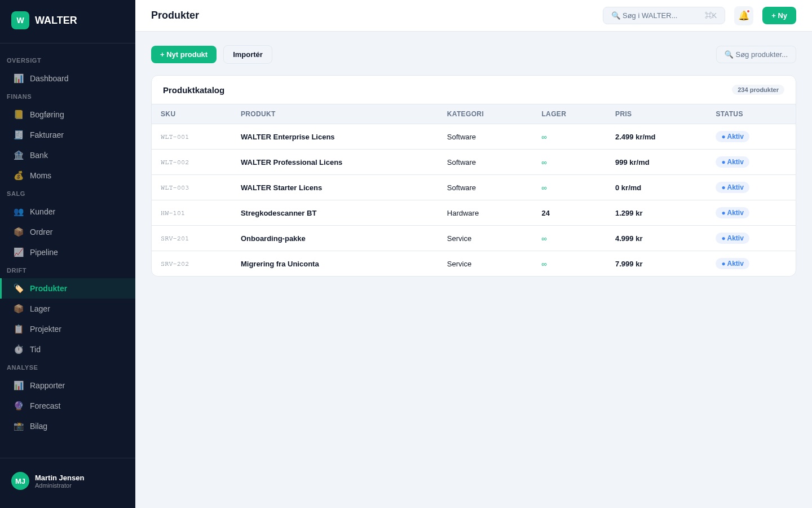Open Onboarding-pakke product
The width and height of the screenshot is (812, 508).
point(273,239)
